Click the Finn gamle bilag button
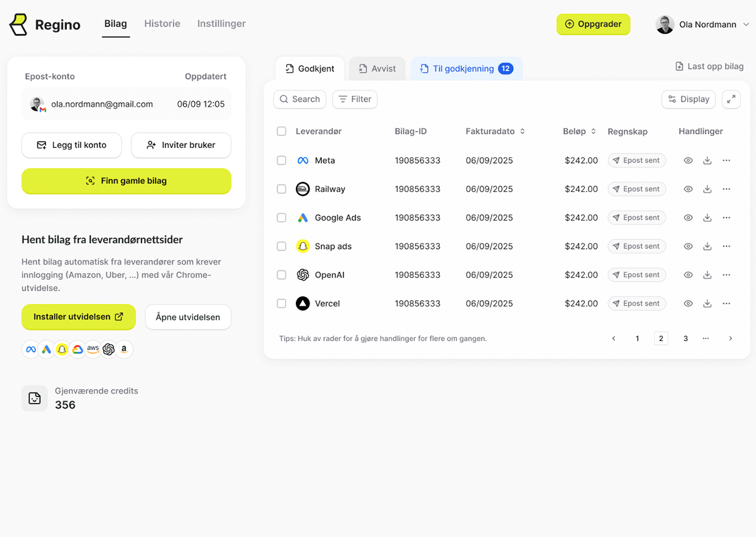The height and width of the screenshot is (537, 756). pyautogui.click(x=126, y=181)
